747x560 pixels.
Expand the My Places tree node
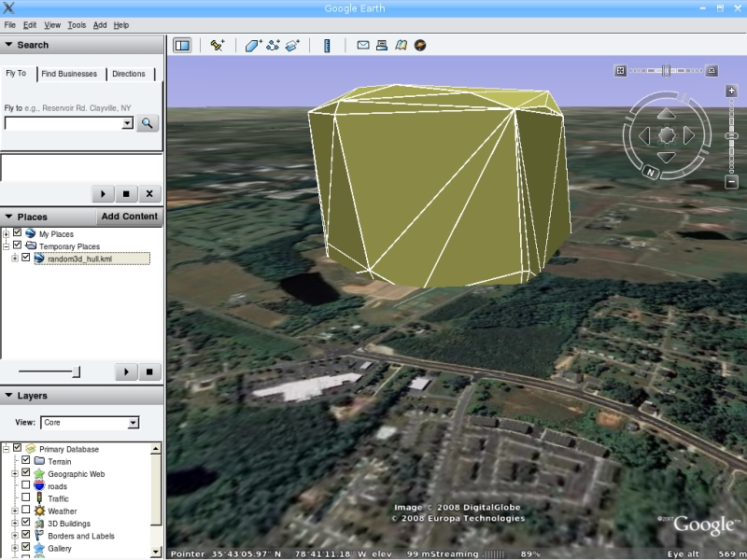(7, 233)
